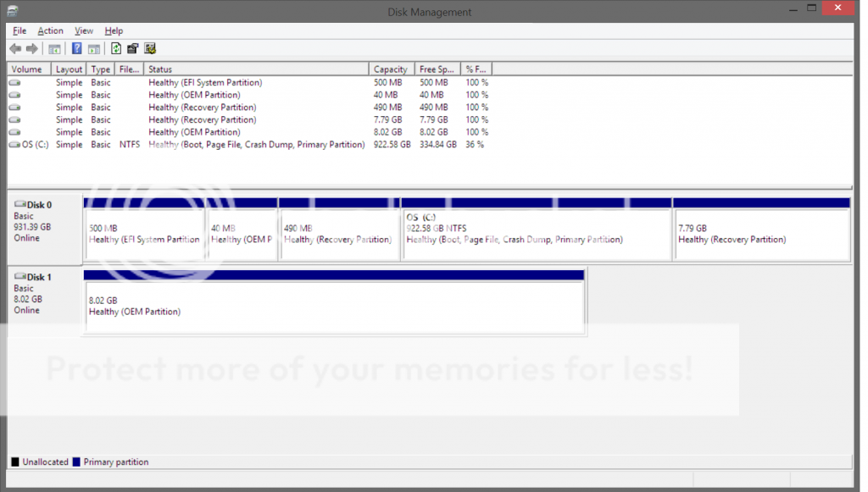Select the 922.58 GB NTFS partition block in Disk 0
The height and width of the screenshot is (492, 868).
[536, 234]
